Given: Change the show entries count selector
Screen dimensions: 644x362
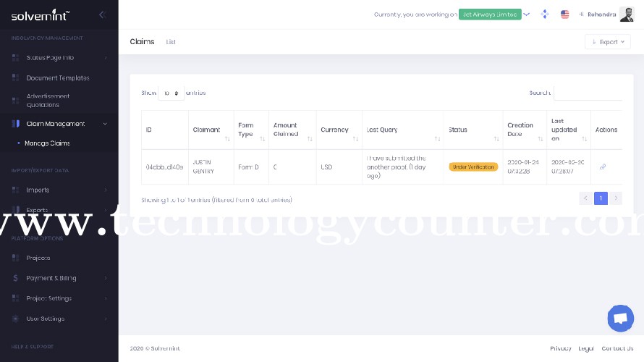Looking at the screenshot, I should point(171,93).
